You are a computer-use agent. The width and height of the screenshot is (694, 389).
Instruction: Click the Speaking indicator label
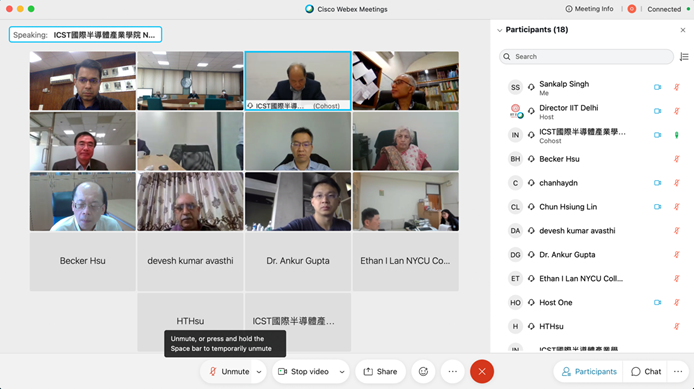(x=85, y=35)
